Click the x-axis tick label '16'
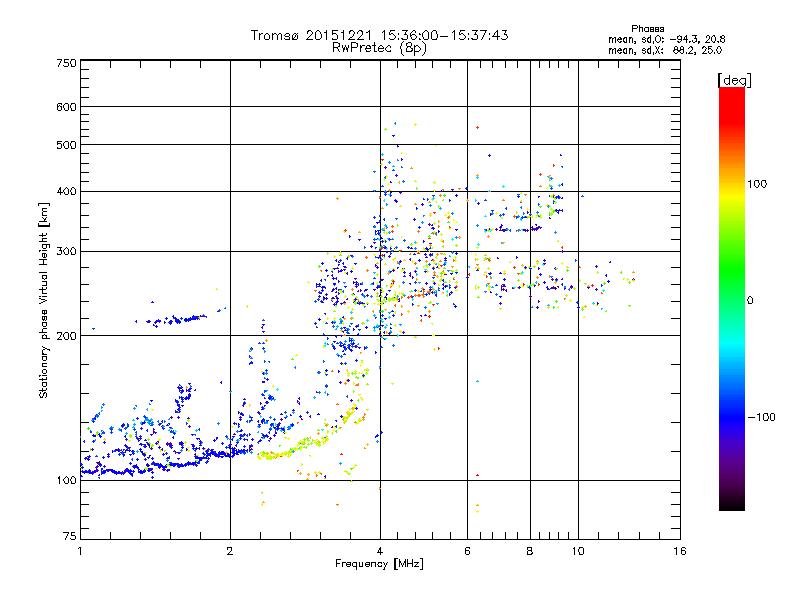The image size is (800, 600). 680,551
